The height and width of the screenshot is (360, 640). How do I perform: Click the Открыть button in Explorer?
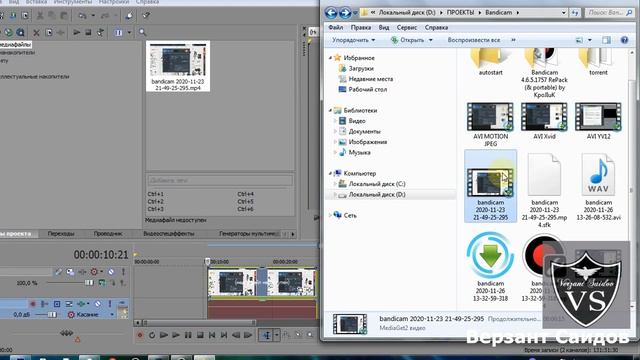tap(407, 40)
